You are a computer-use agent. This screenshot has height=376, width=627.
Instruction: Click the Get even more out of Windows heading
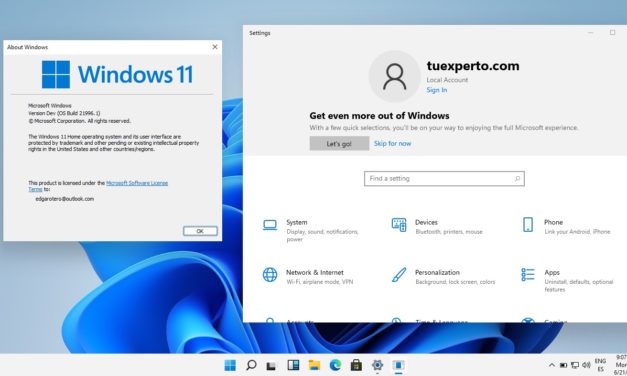[x=379, y=116]
